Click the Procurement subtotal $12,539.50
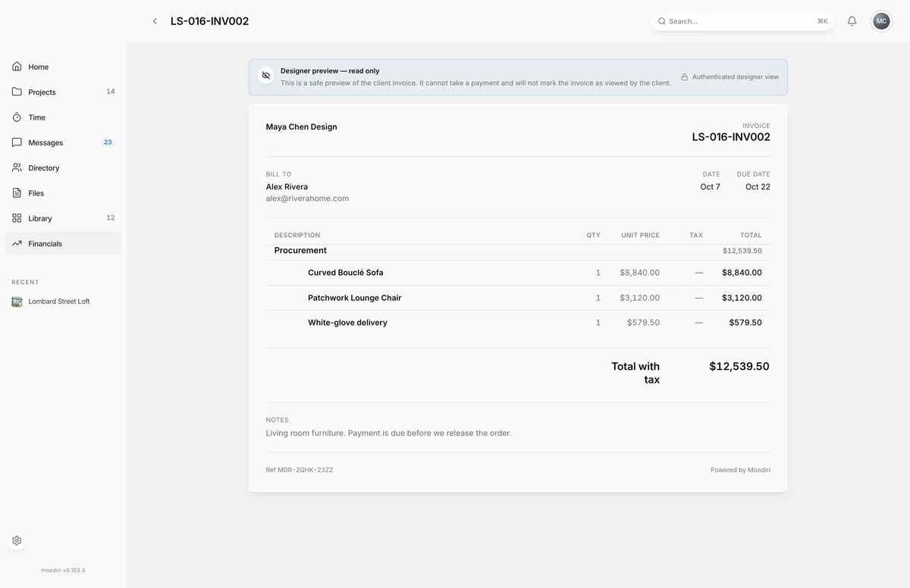The height and width of the screenshot is (588, 910). (742, 251)
